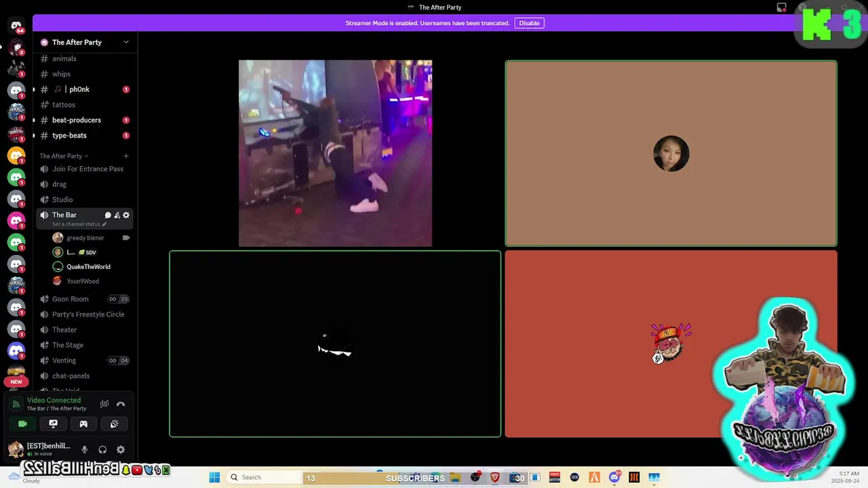Viewport: 868px width, 488px height.
Task: Open the Discord taskbar icon
Action: 614,477
